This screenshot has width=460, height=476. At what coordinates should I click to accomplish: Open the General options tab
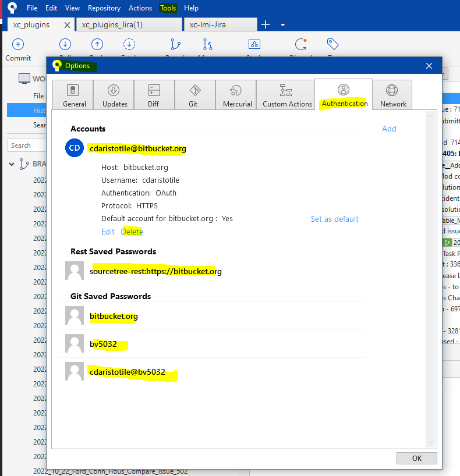[x=73, y=95]
